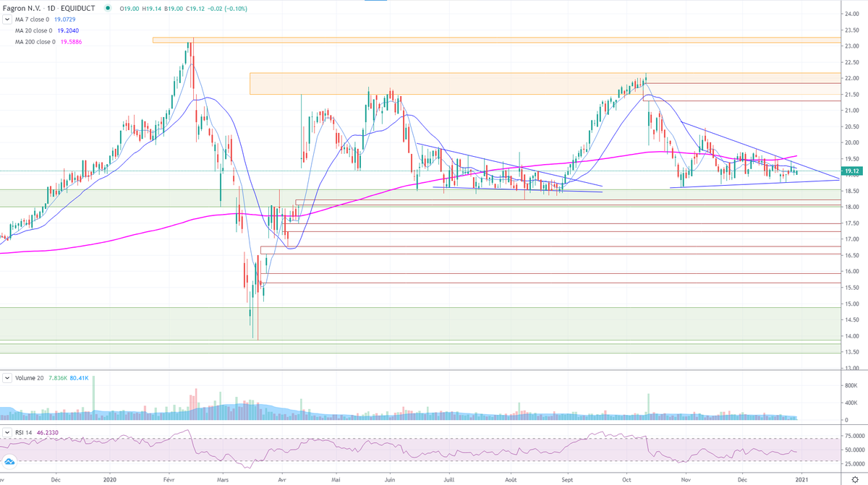The width and height of the screenshot is (868, 485).
Task: Click the Mars time axis label
Action: click(x=224, y=479)
